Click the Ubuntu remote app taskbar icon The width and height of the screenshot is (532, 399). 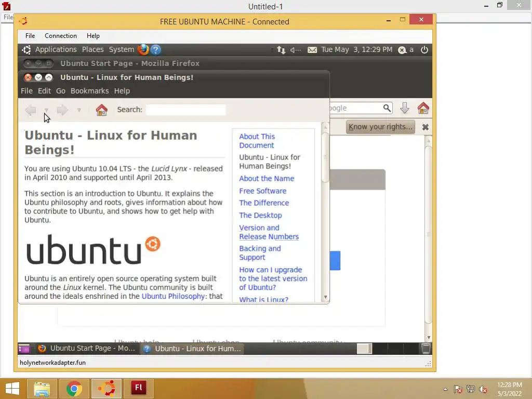pyautogui.click(x=107, y=389)
